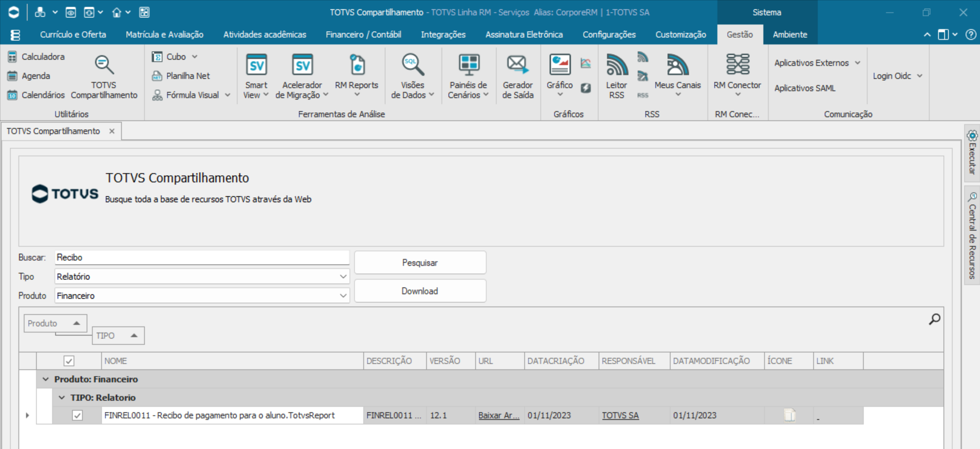Click the Pesquisar button
This screenshot has width=980, height=449.
[x=420, y=263]
